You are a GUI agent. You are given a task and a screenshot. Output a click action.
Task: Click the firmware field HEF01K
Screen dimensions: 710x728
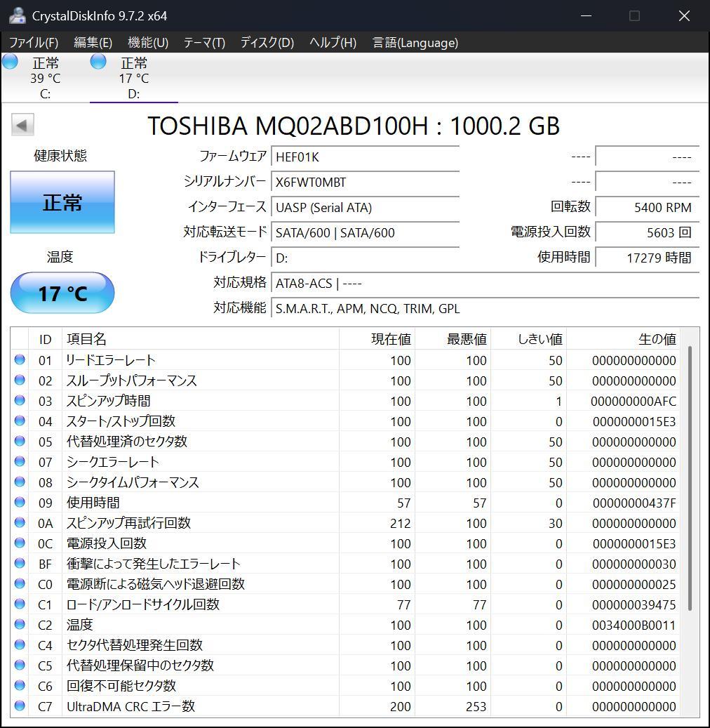366,157
